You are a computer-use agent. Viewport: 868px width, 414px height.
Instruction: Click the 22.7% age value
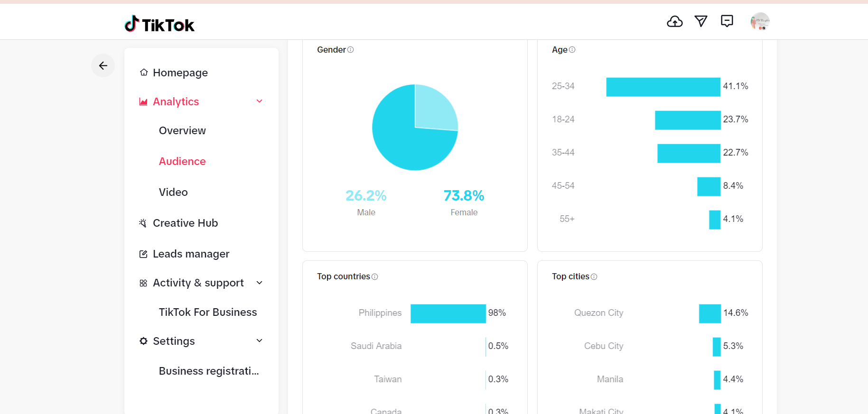pyautogui.click(x=736, y=152)
